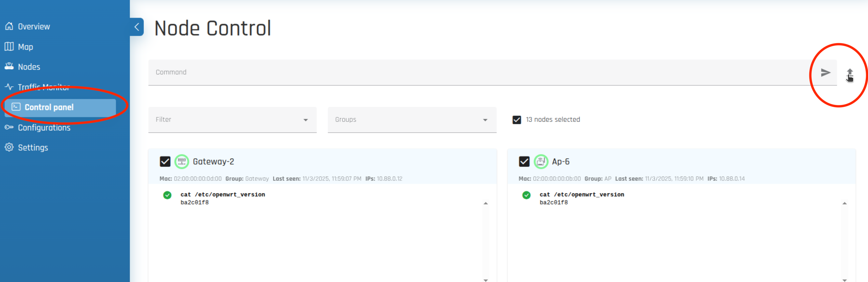Open the Filter dropdown
The width and height of the screenshot is (868, 282).
coord(306,120)
